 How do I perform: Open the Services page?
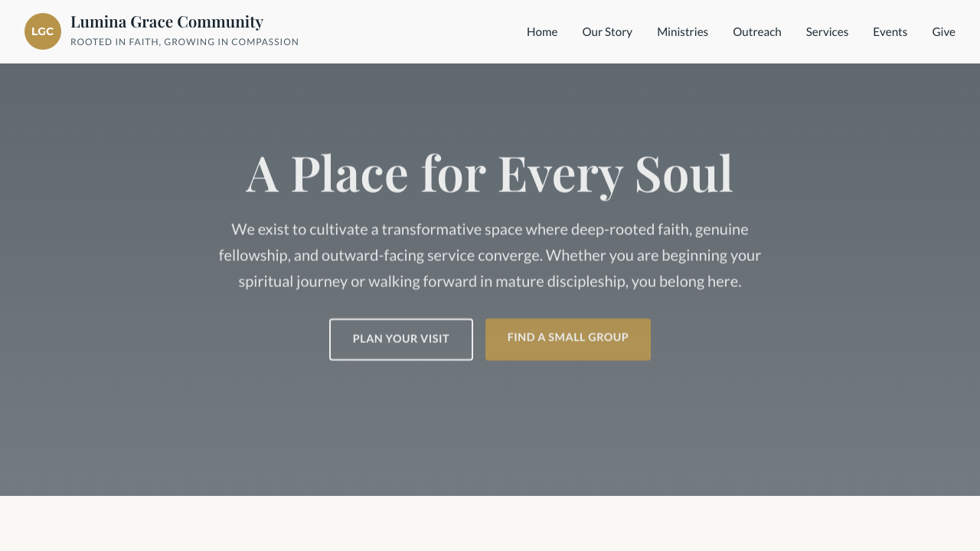pos(827,31)
